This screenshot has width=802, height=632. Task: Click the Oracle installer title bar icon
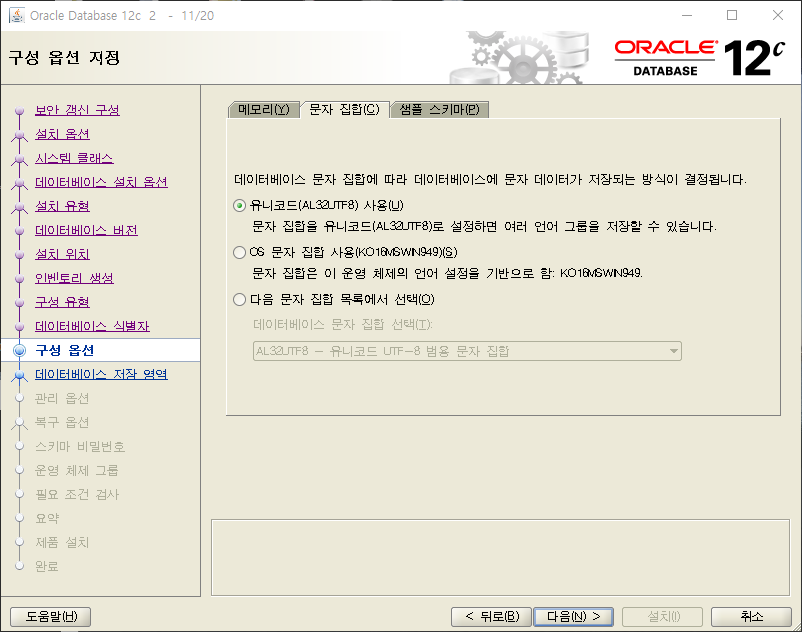pyautogui.click(x=16, y=15)
